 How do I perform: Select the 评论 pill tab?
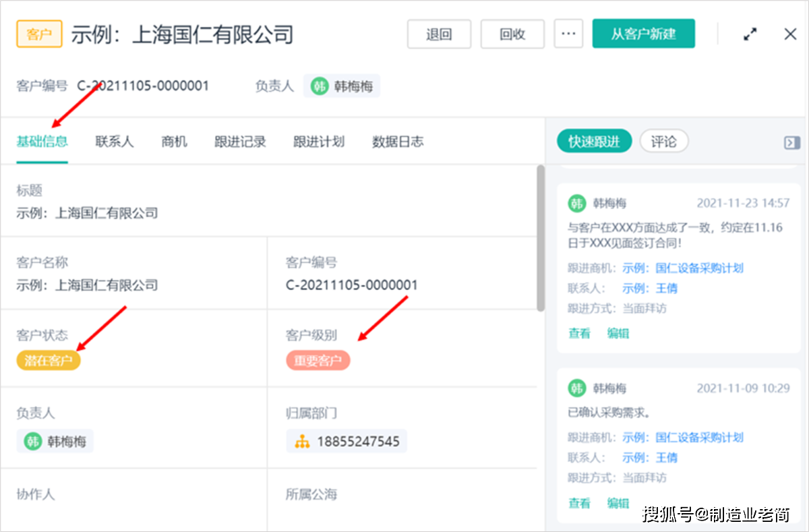pos(663,142)
